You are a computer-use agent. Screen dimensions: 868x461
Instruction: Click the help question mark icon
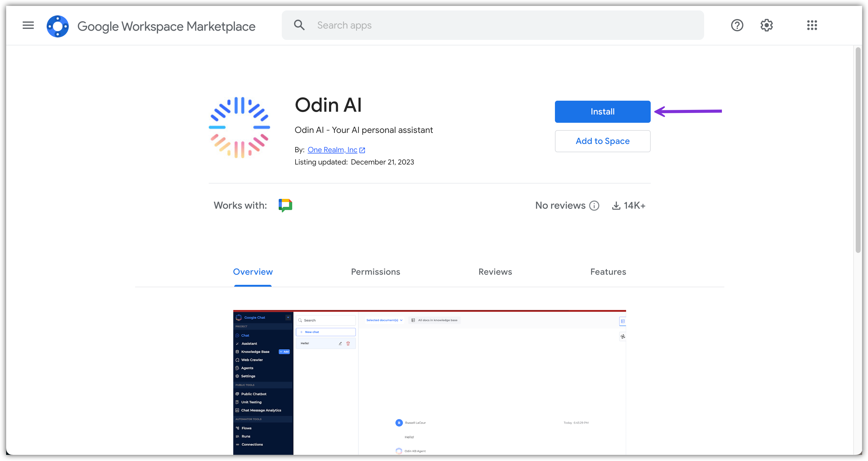pos(737,25)
